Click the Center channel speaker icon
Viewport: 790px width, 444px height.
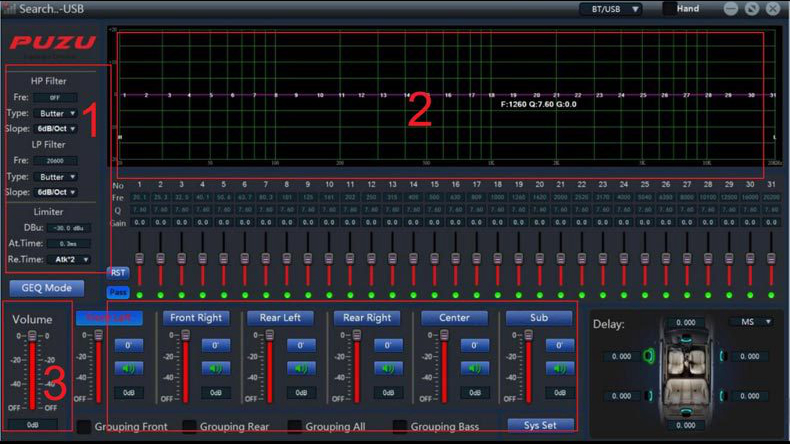coord(474,368)
